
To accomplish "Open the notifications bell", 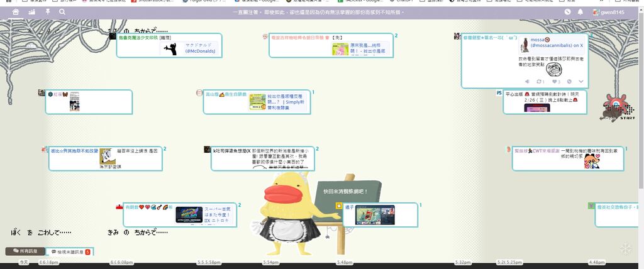I will click(x=580, y=13).
